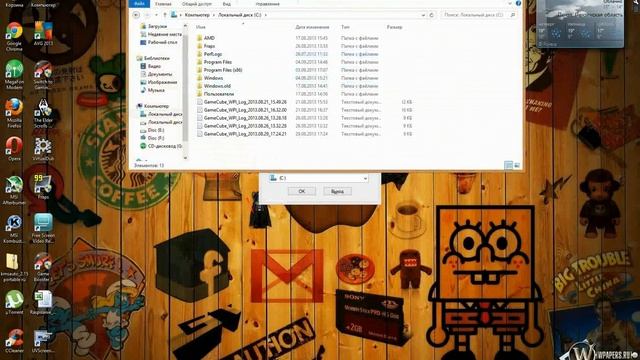Viewport: 640px width, 360px height.
Task: Click the weather gadget on desktop
Action: (x=580, y=24)
